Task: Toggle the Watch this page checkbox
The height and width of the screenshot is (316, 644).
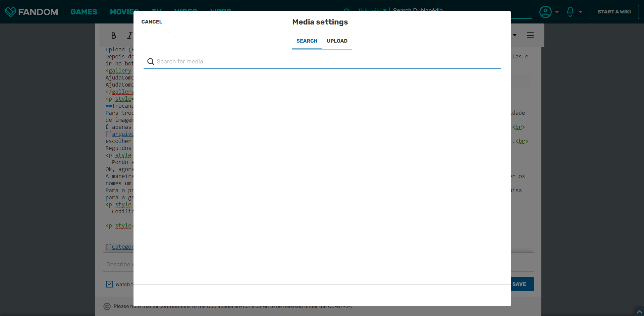Action: 110,284
